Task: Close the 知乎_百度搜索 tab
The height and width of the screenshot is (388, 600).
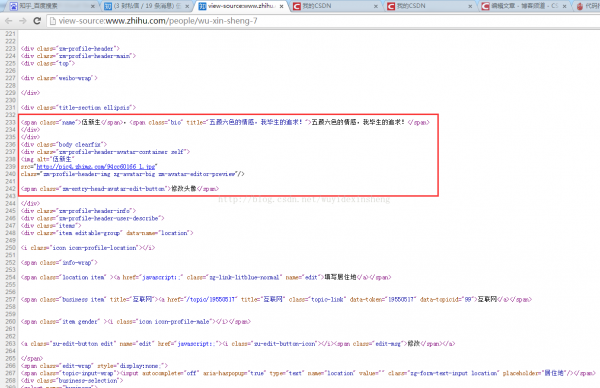Action: pyautogui.click(x=93, y=7)
